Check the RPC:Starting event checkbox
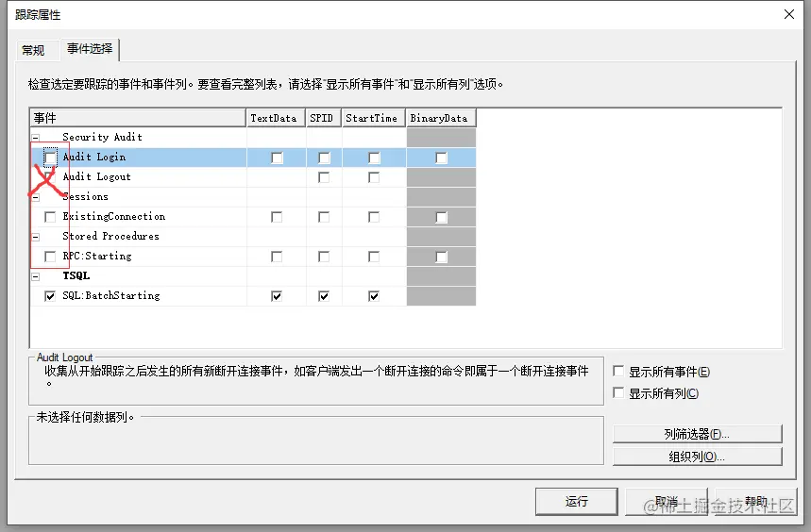The width and height of the screenshot is (811, 532). point(50,257)
